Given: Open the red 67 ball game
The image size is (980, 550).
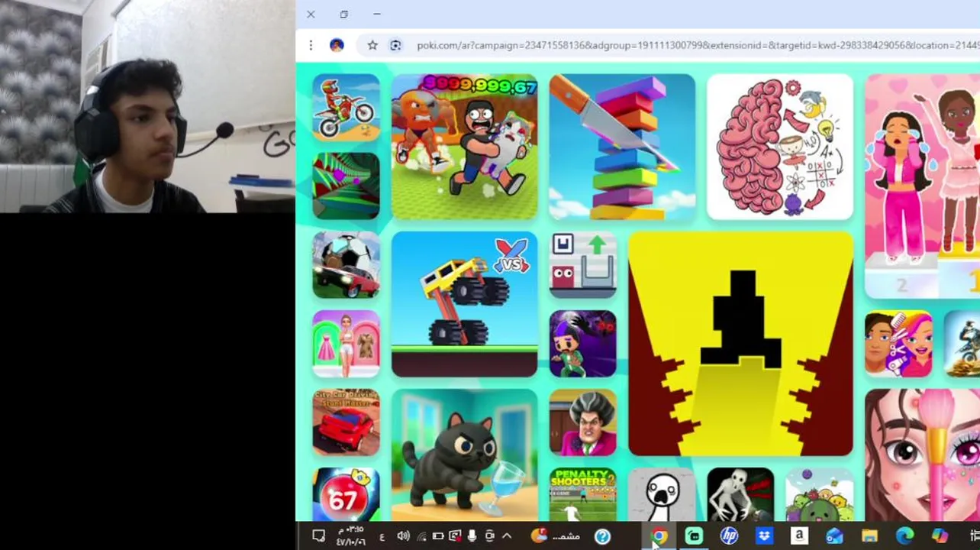Looking at the screenshot, I should point(346,495).
